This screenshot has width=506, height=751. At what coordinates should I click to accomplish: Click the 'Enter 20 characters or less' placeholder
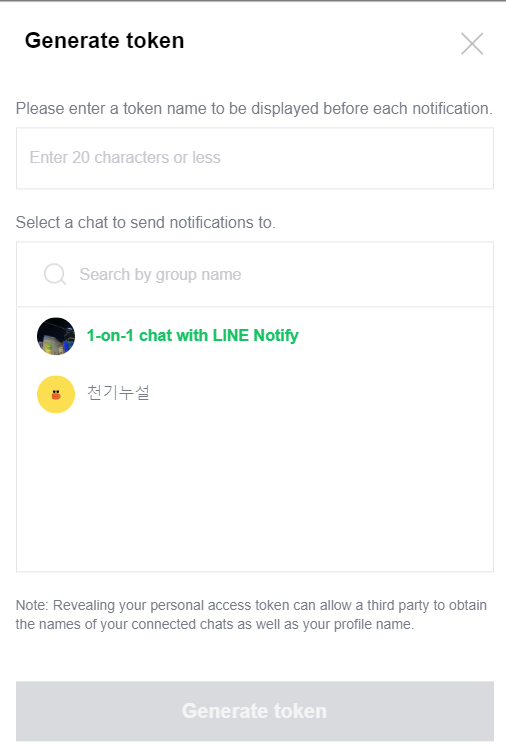tap(125, 158)
